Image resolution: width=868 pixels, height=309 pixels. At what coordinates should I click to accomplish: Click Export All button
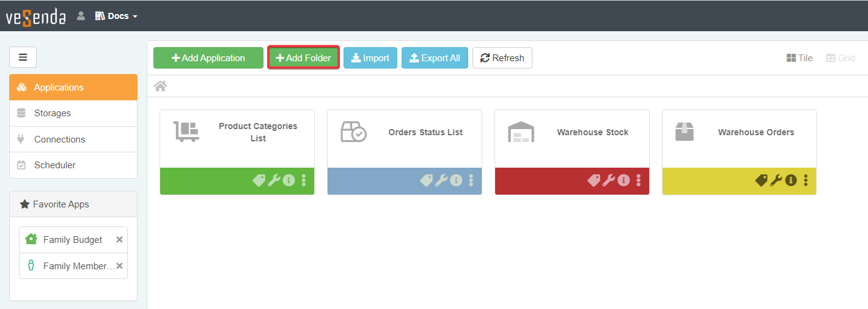point(435,58)
